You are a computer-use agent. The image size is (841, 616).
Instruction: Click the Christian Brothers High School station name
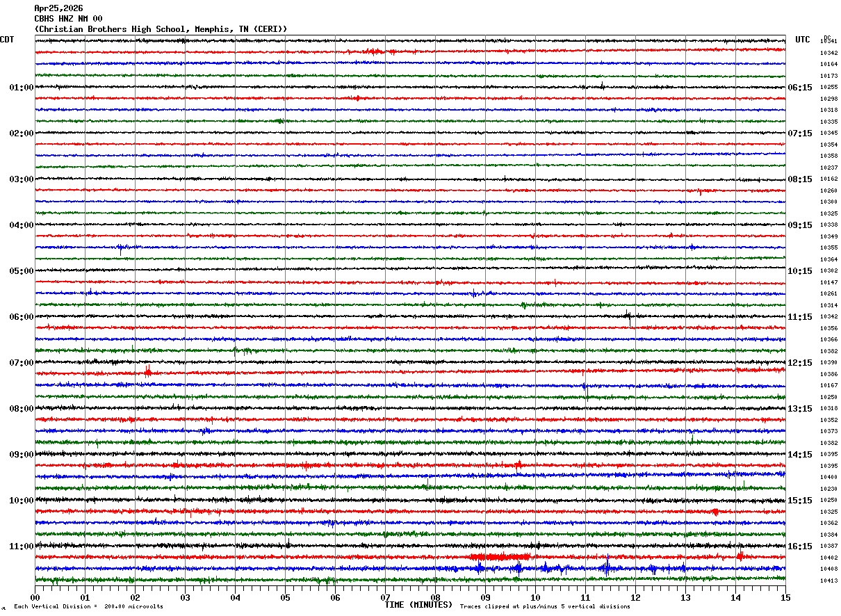pyautogui.click(x=161, y=29)
